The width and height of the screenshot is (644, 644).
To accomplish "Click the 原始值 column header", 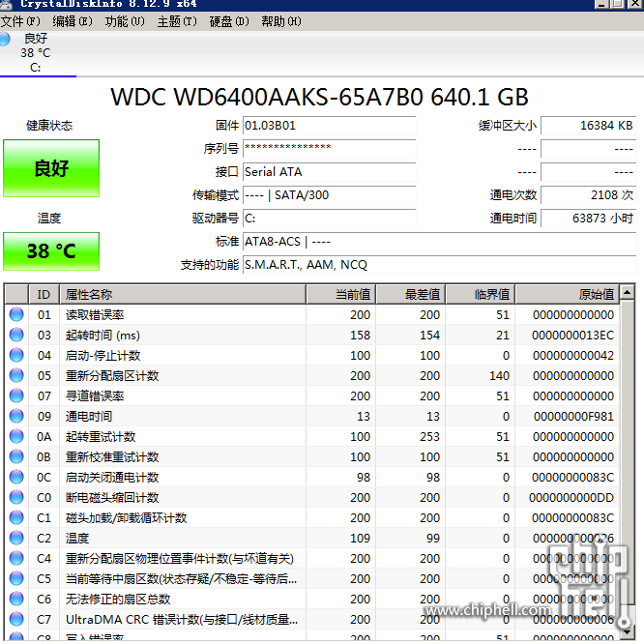I will point(568,294).
